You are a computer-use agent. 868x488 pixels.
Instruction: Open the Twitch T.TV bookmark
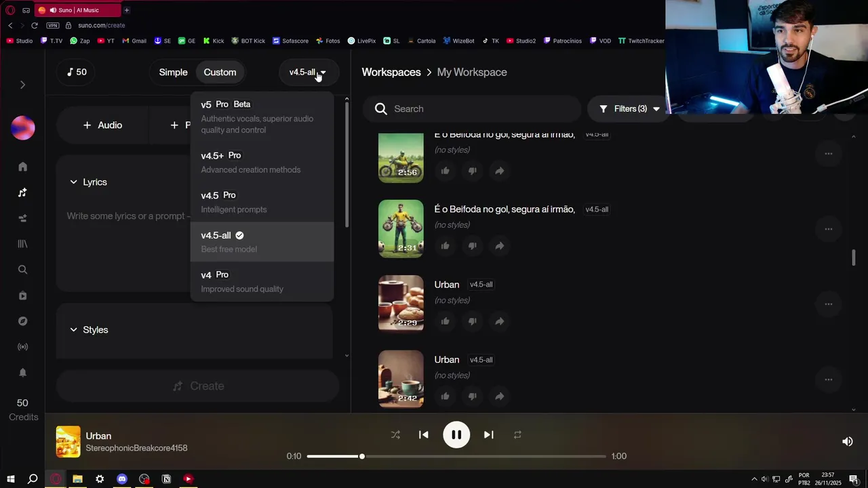click(x=52, y=41)
